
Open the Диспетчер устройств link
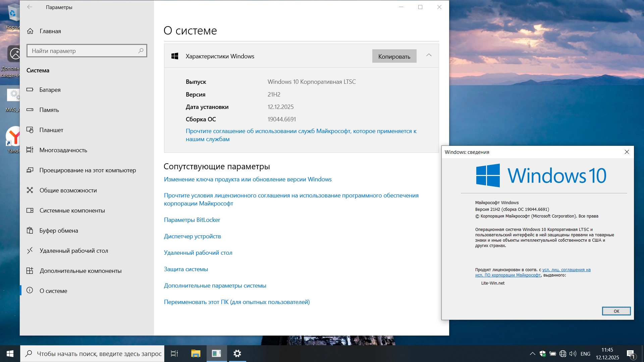pos(192,236)
